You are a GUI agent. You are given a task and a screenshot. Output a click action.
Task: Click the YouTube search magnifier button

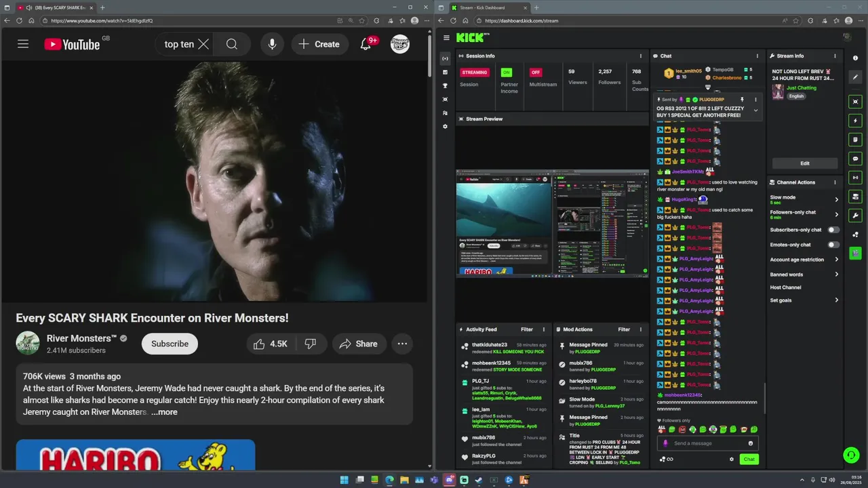tap(232, 44)
